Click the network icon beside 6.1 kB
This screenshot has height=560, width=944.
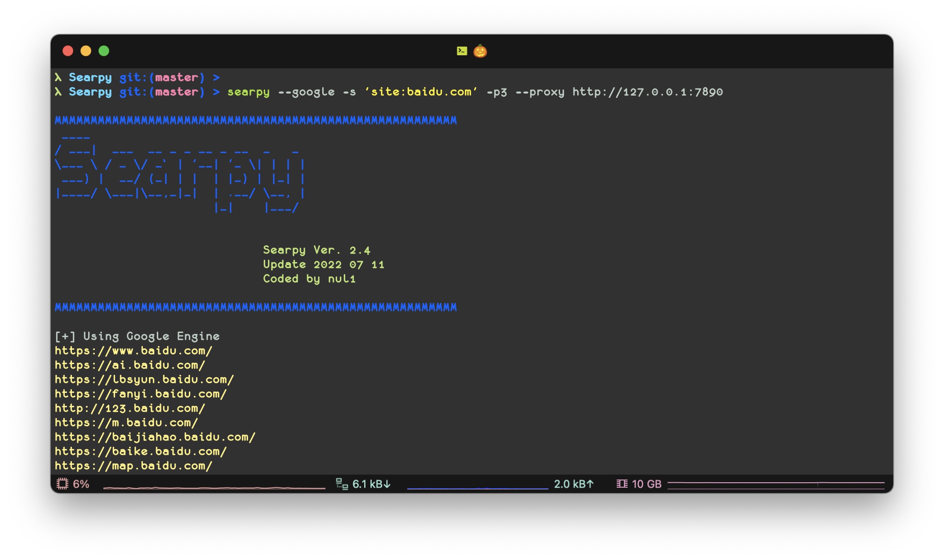tap(342, 484)
